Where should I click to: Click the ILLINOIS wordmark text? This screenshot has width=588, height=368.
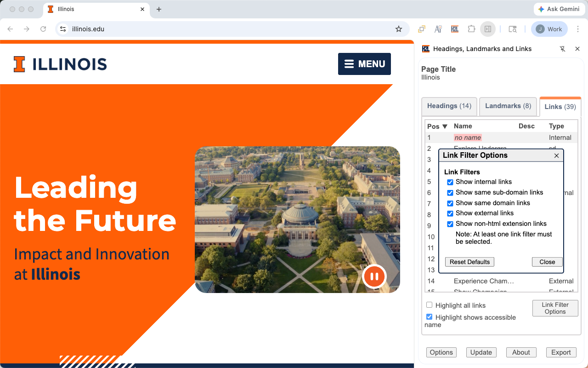pyautogui.click(x=69, y=64)
